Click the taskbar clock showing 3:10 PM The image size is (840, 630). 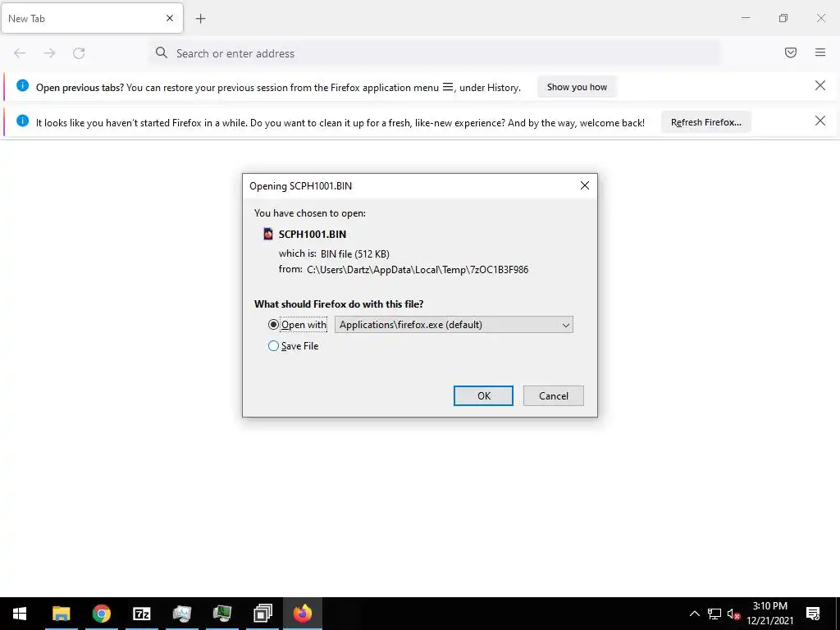[769, 614]
